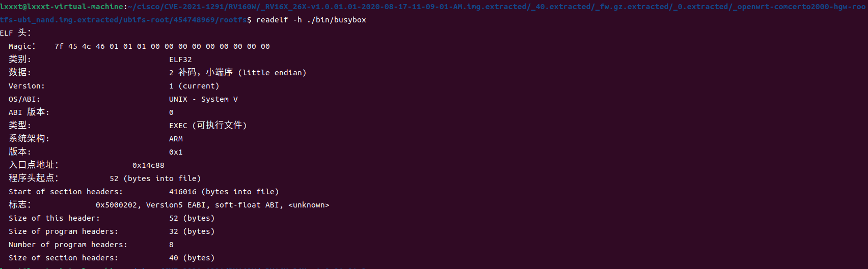Click the Number of program headers label

pyautogui.click(x=68, y=245)
